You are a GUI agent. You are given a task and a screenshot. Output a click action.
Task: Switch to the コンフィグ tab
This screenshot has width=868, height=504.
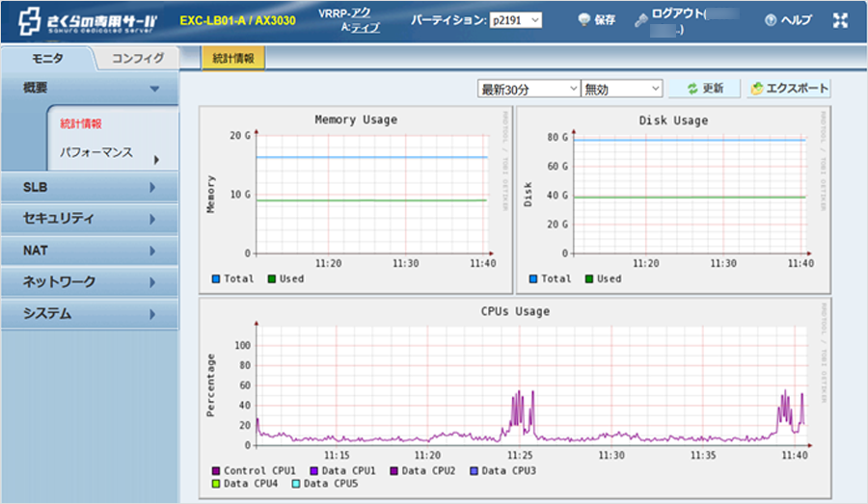[x=138, y=59]
